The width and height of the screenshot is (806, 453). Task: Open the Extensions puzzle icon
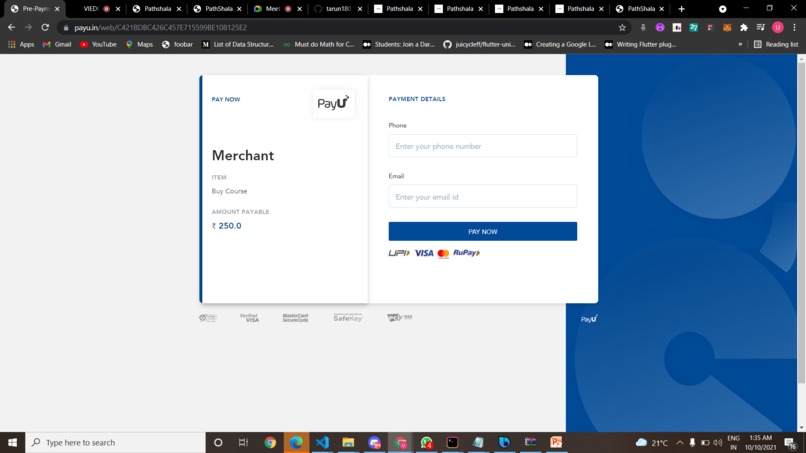[744, 27]
